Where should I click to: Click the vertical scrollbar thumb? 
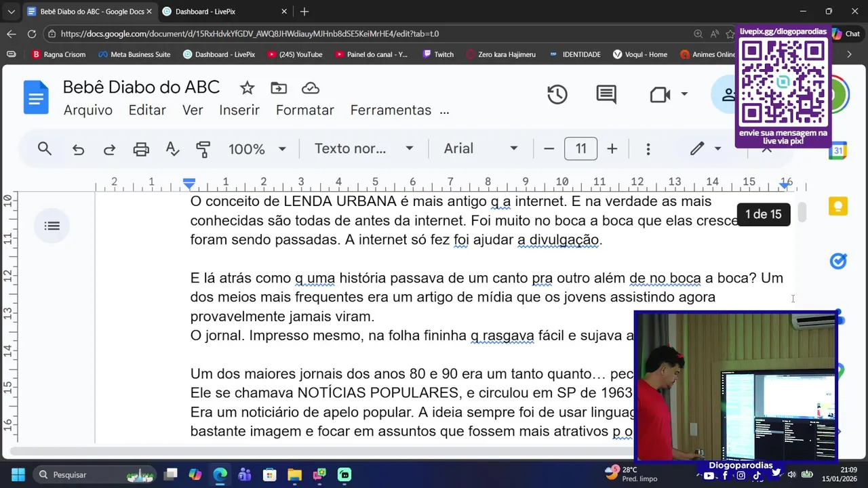pos(802,212)
